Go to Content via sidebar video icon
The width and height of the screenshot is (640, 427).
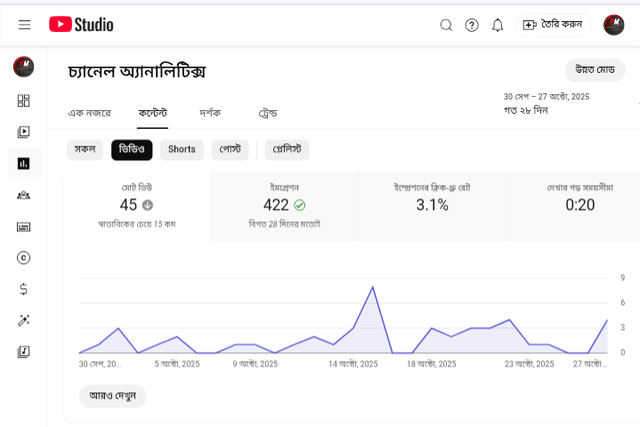[24, 132]
